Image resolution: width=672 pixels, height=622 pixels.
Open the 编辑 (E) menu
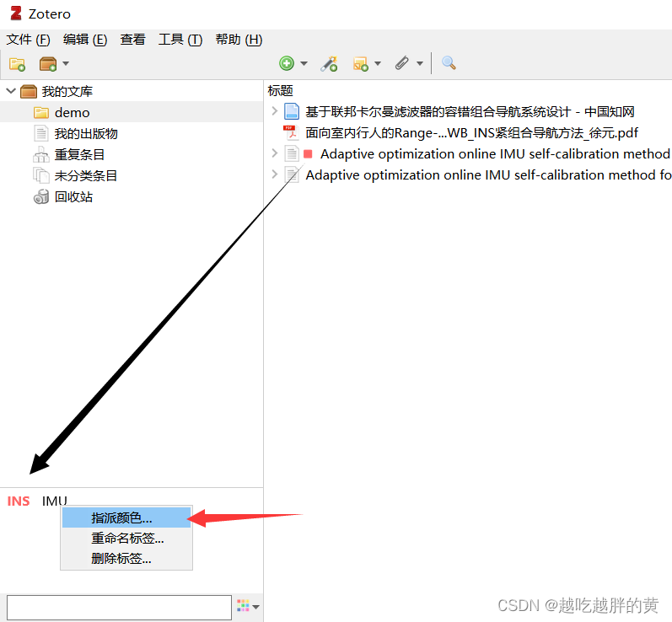[x=85, y=40]
